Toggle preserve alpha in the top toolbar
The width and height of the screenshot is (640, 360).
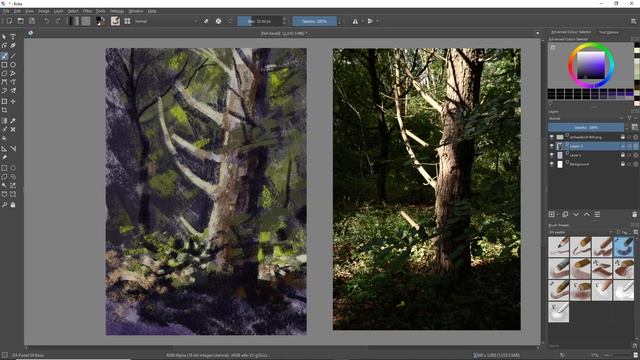tap(218, 21)
